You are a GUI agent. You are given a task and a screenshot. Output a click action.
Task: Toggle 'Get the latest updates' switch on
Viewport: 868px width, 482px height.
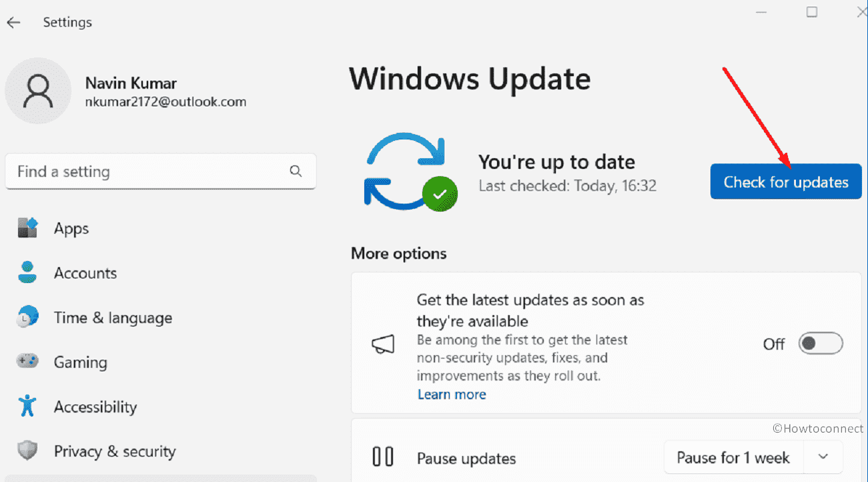821,344
